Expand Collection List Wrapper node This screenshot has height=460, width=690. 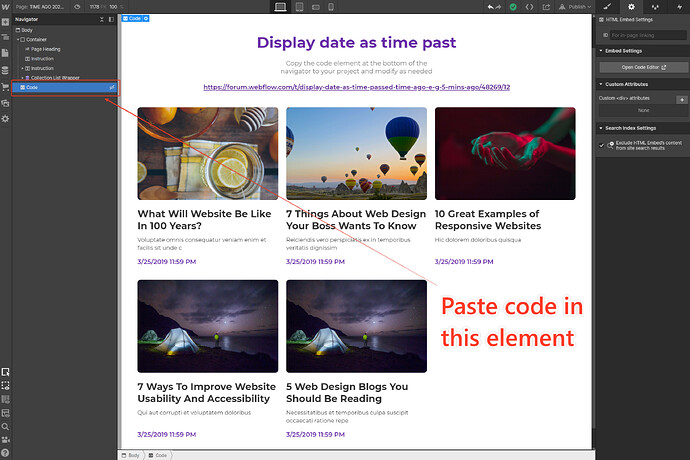coord(22,78)
